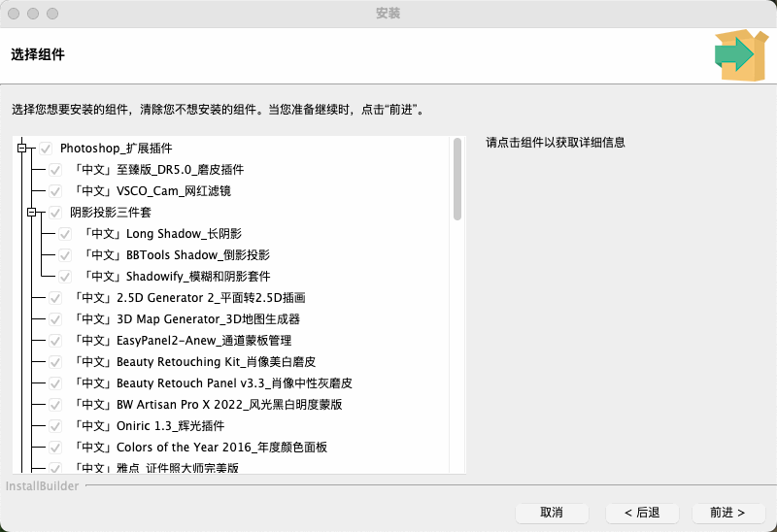Uncheck the Long Shadow_长阴影 checkbox

coord(65,234)
